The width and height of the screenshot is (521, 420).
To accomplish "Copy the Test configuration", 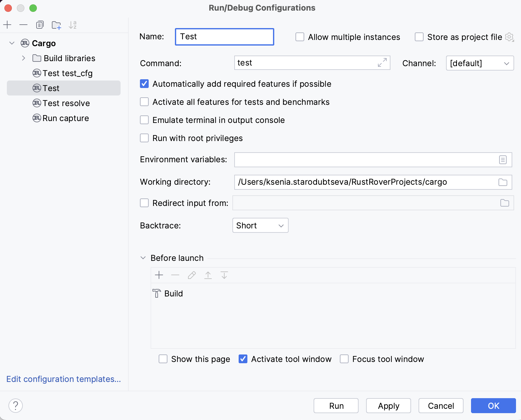I will [40, 25].
